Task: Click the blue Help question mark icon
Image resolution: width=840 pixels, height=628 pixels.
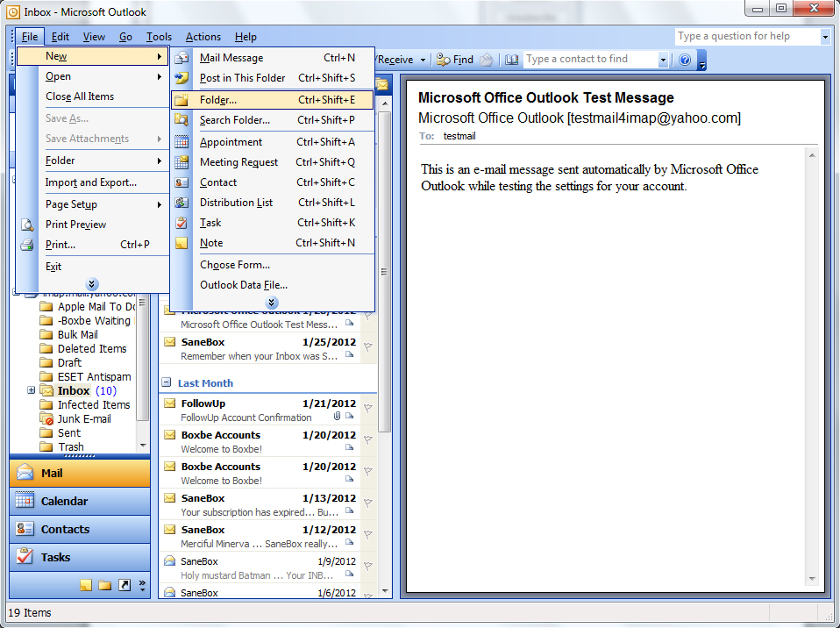Action: point(685,60)
